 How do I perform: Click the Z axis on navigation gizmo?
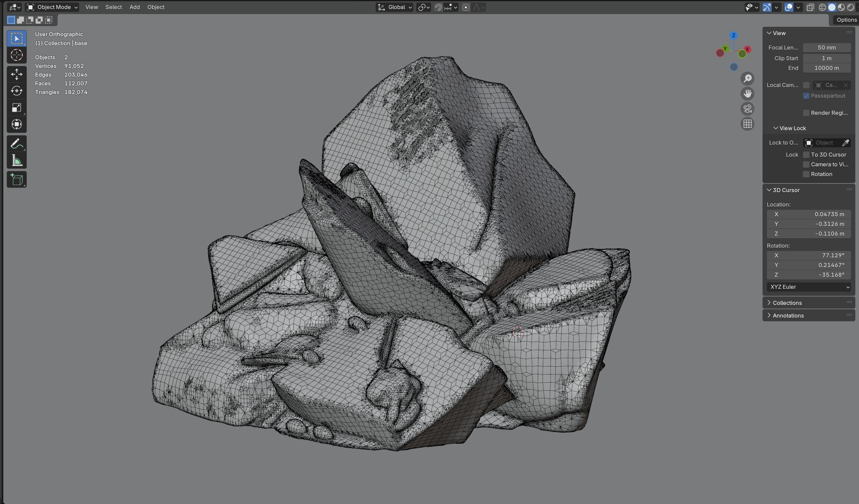click(x=733, y=35)
